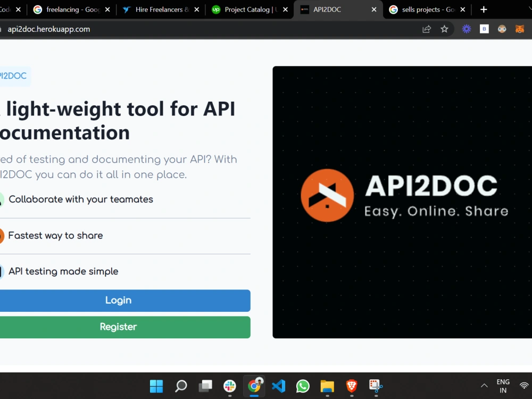Image resolution: width=532 pixels, height=399 pixels.
Task: Click 'API testing made simple' text
Action: click(63, 271)
